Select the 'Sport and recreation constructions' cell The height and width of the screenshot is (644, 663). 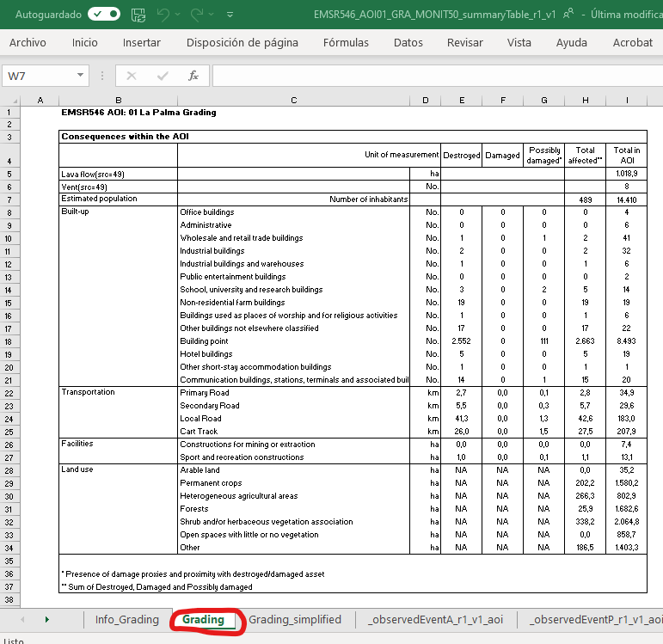coord(294,457)
